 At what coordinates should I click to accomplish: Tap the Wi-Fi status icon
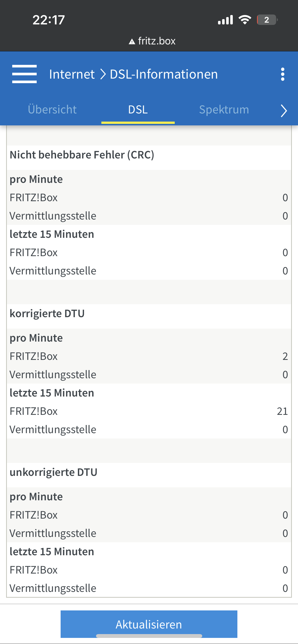pyautogui.click(x=245, y=20)
